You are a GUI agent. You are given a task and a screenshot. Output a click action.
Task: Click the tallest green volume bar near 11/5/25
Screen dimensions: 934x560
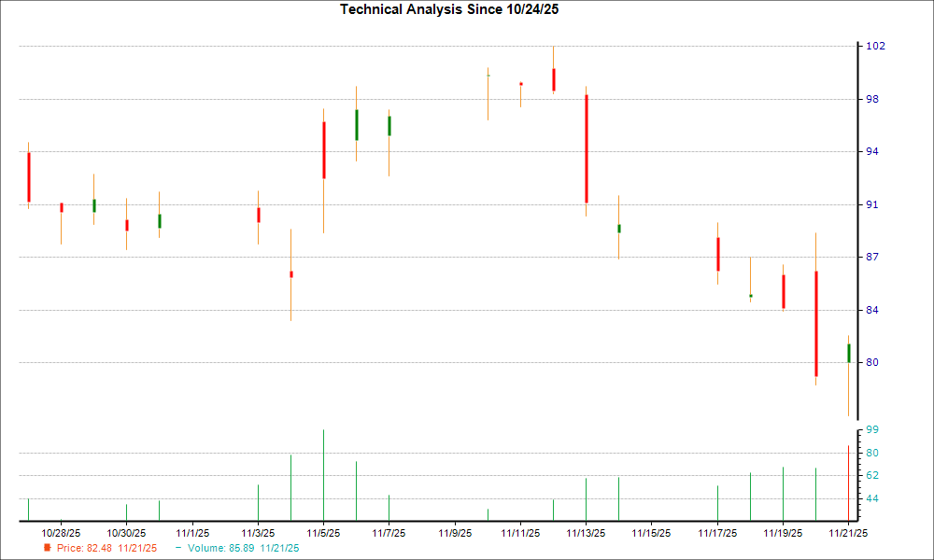click(322, 471)
